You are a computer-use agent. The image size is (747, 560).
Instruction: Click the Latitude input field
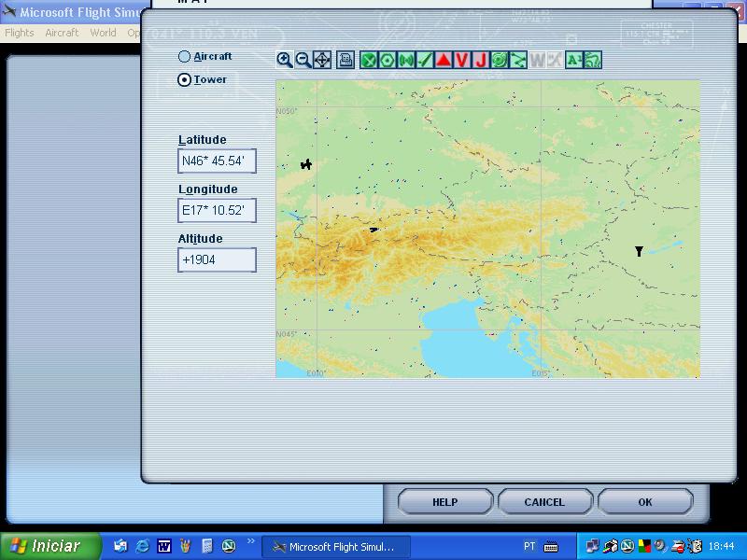pyautogui.click(x=217, y=161)
